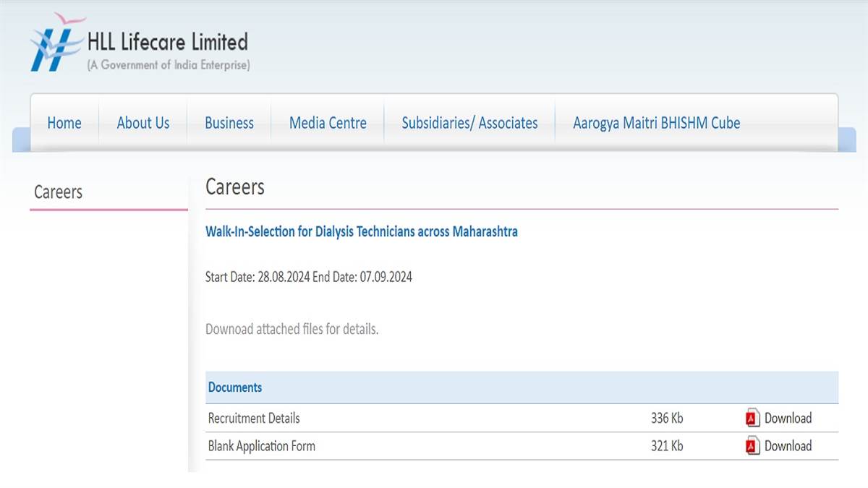Screen dimensions: 868x488
Task: Download the Blank Application Form
Action: tap(789, 446)
